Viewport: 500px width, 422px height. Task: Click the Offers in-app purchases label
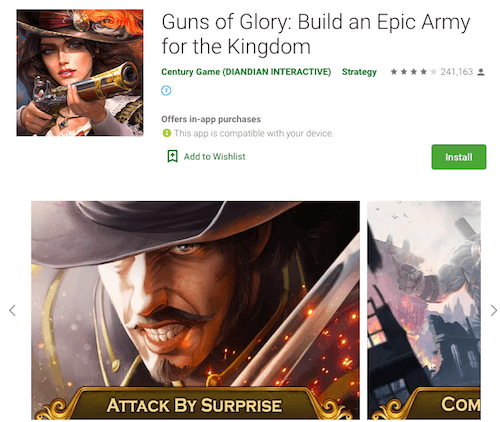click(211, 119)
